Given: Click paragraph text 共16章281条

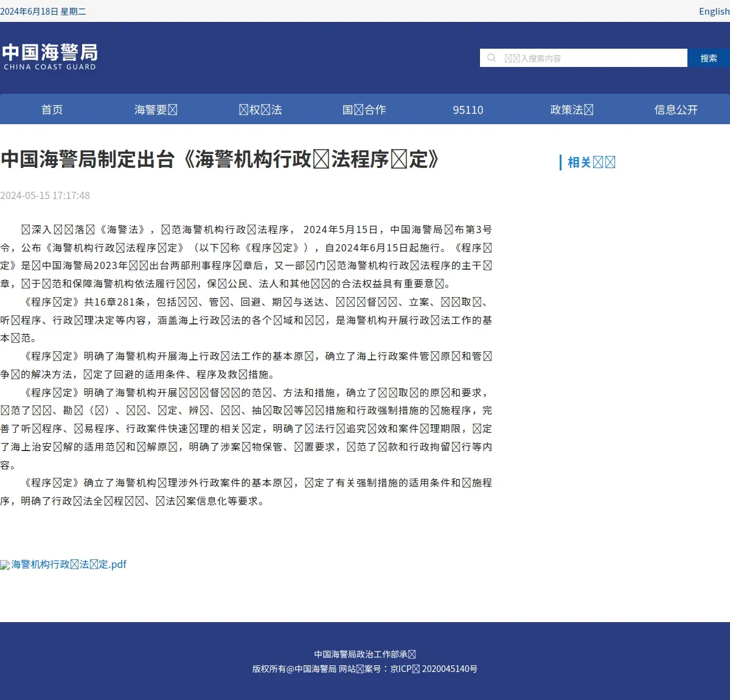Looking at the screenshot, I should click(x=117, y=302).
